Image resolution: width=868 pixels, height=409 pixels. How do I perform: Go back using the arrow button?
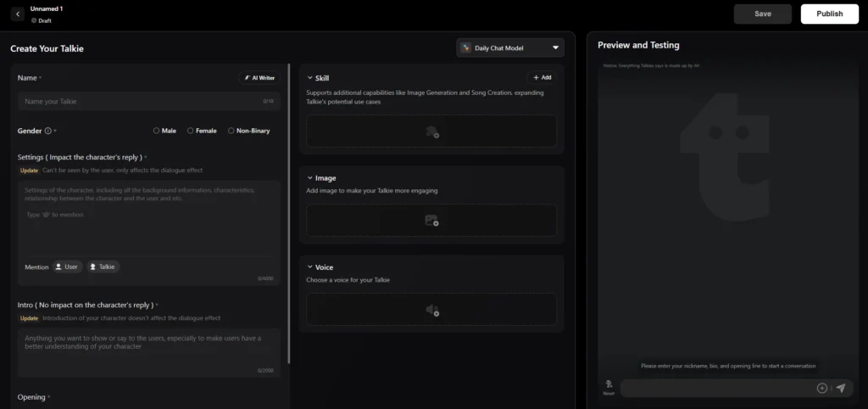point(18,14)
